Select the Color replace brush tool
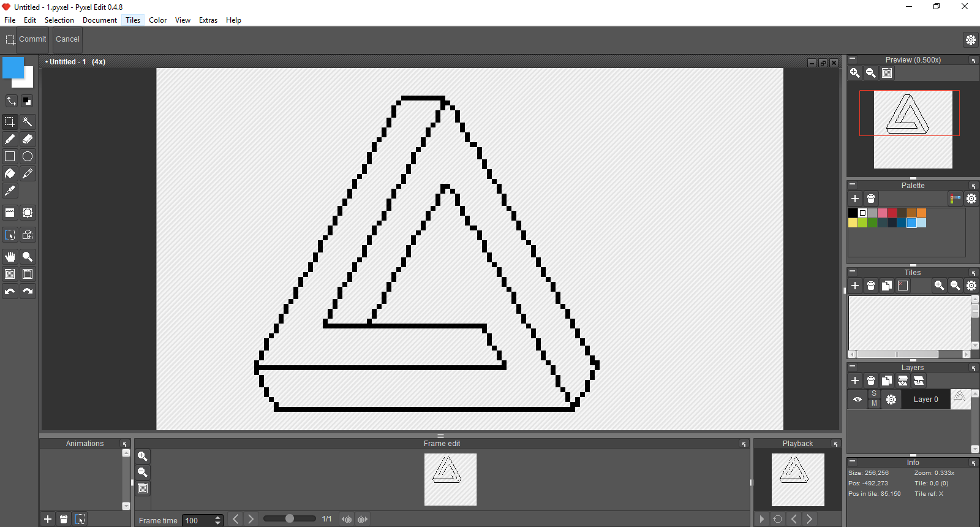980x527 pixels. tap(28, 173)
